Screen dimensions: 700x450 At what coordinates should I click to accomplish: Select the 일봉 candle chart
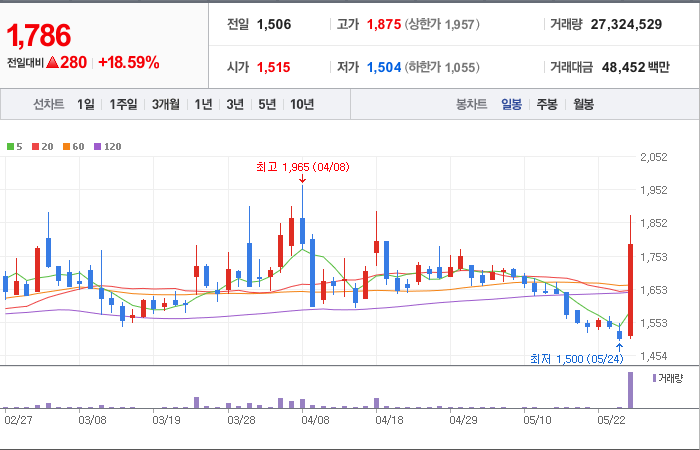(511, 104)
